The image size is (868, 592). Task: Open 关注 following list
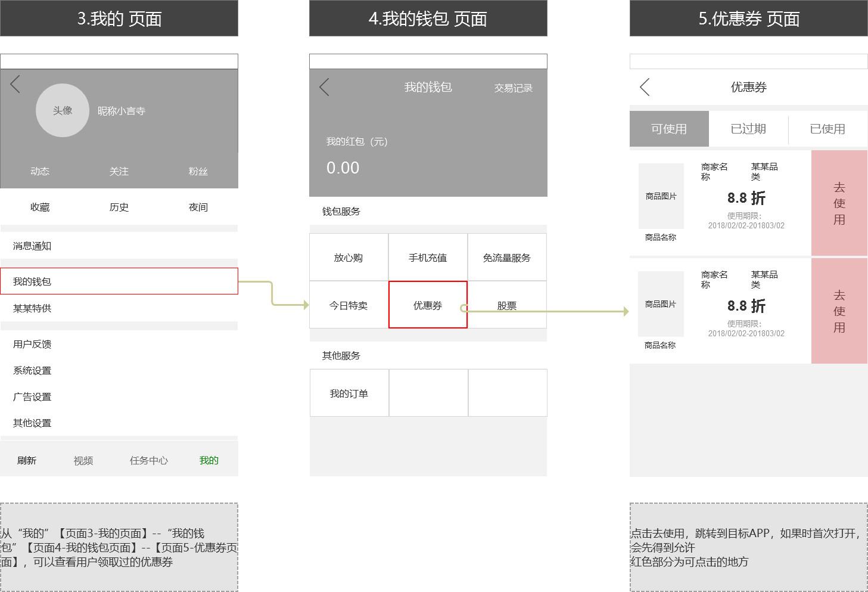click(119, 171)
